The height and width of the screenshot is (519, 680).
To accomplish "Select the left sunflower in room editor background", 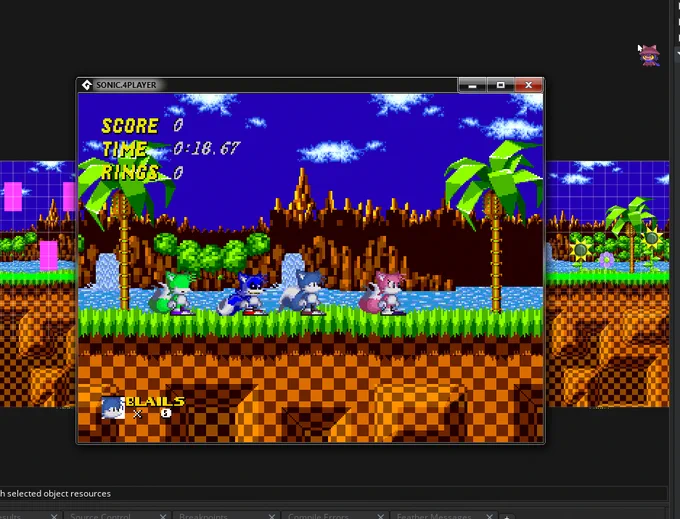I will coord(580,250).
